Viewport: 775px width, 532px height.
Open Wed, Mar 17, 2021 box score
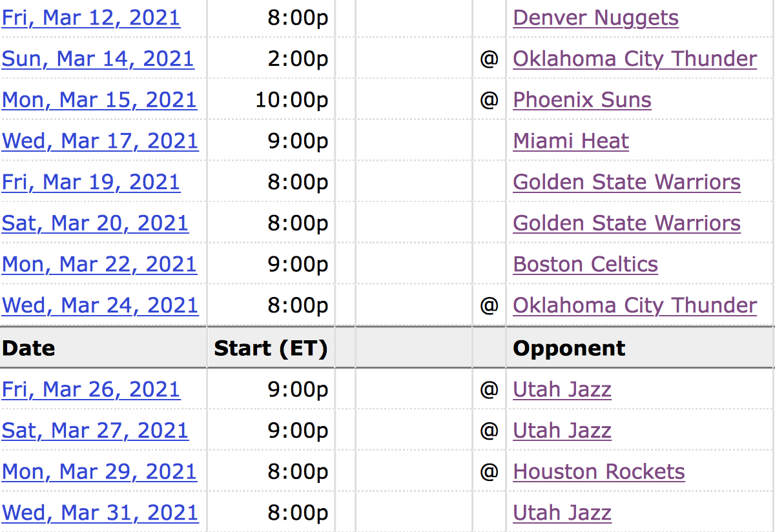click(100, 141)
